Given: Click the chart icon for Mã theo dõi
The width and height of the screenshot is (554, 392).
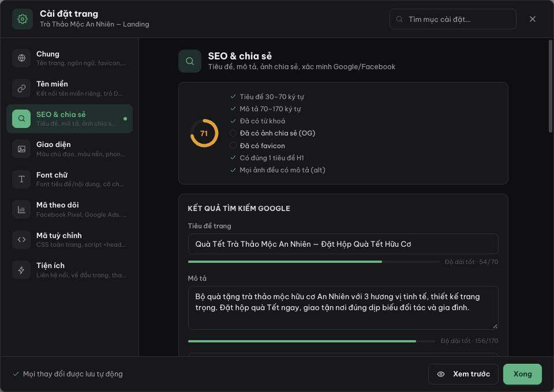Looking at the screenshot, I should tap(21, 210).
